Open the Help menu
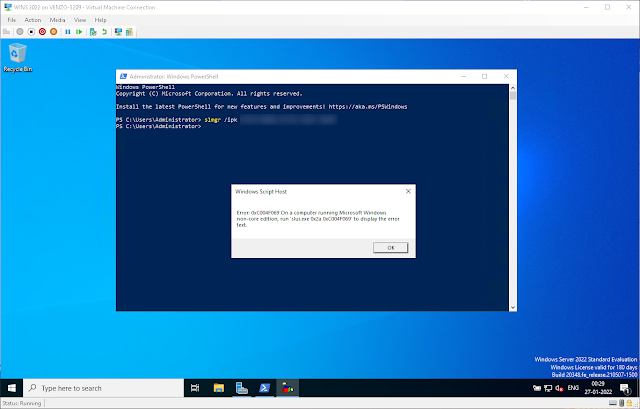This screenshot has height=409, width=640. pos(100,20)
